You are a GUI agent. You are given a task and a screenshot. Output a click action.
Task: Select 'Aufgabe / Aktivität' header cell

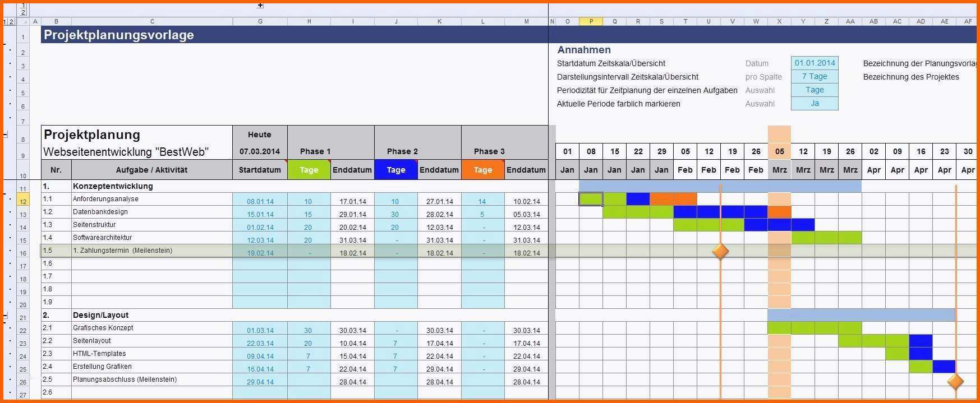152,170
